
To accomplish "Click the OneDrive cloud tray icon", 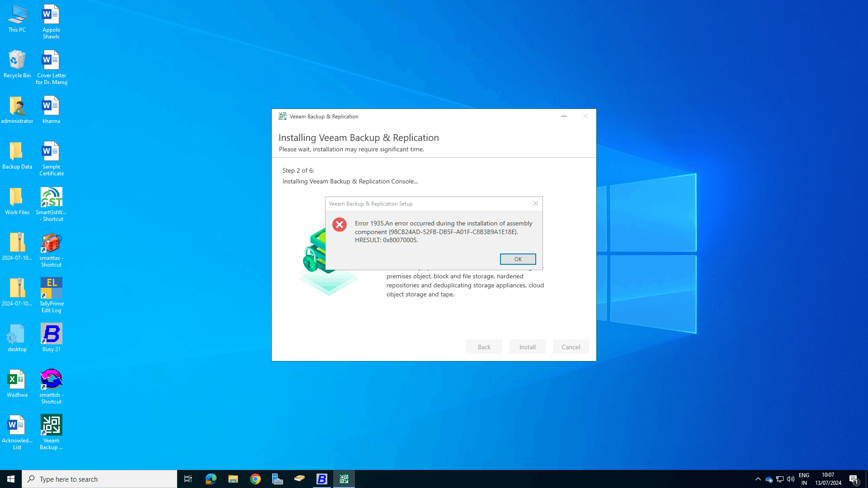I will pyautogui.click(x=769, y=479).
